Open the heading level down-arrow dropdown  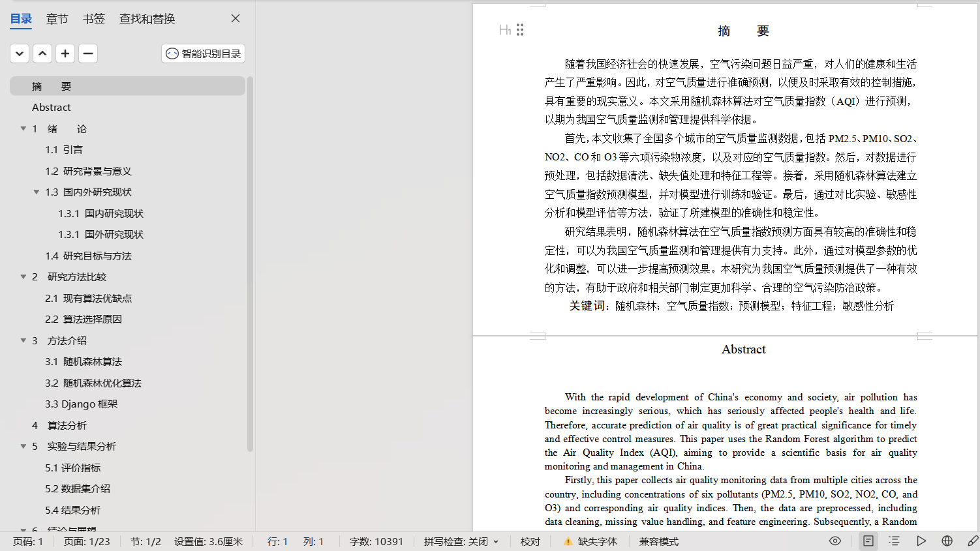click(20, 53)
